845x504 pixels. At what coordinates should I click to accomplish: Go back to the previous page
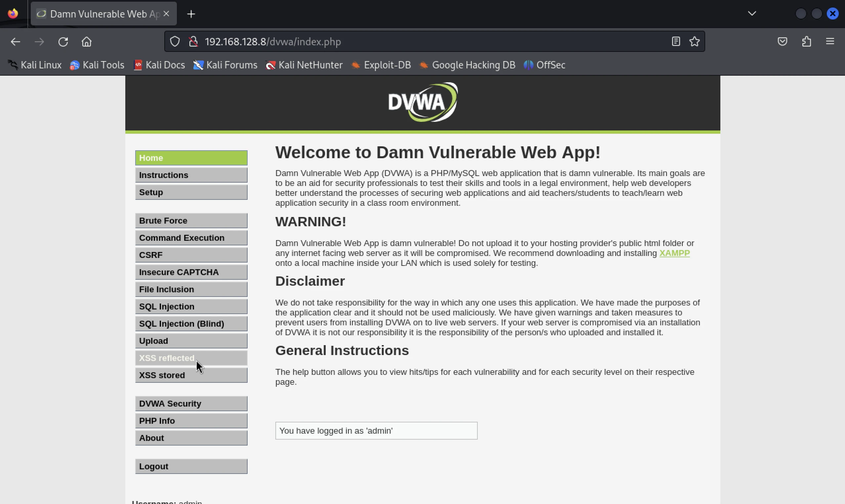point(16,42)
